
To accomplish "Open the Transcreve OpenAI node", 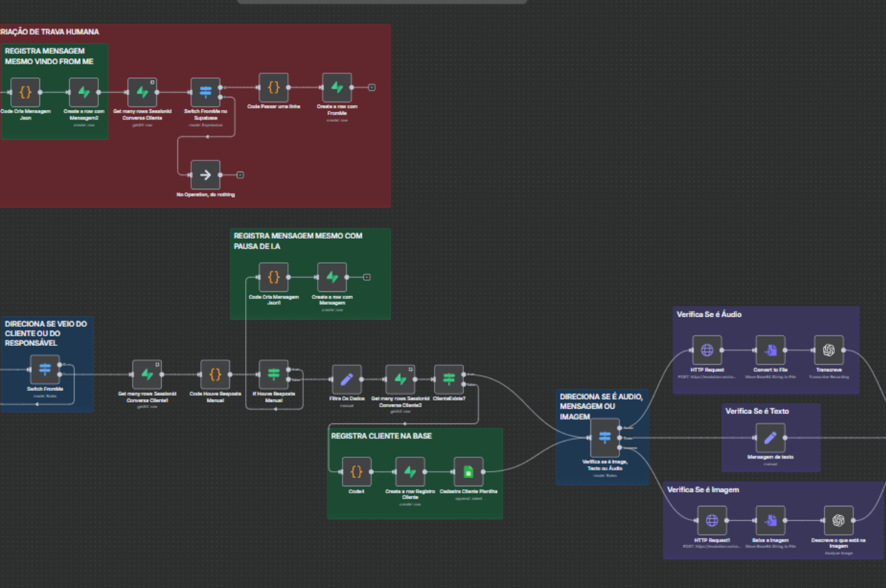I will click(x=829, y=350).
